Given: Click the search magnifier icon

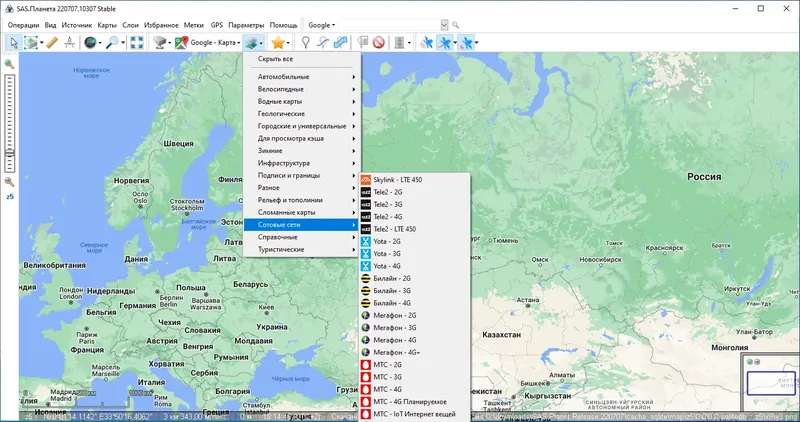Looking at the screenshot, I should click(x=456, y=25).
